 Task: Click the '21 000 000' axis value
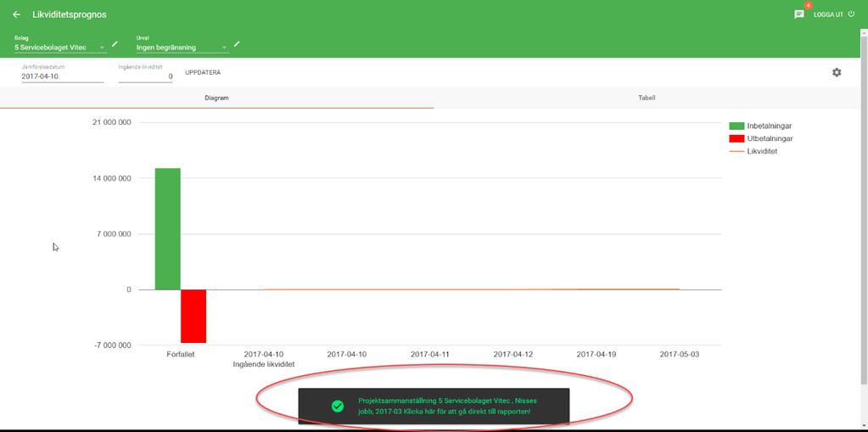click(112, 122)
